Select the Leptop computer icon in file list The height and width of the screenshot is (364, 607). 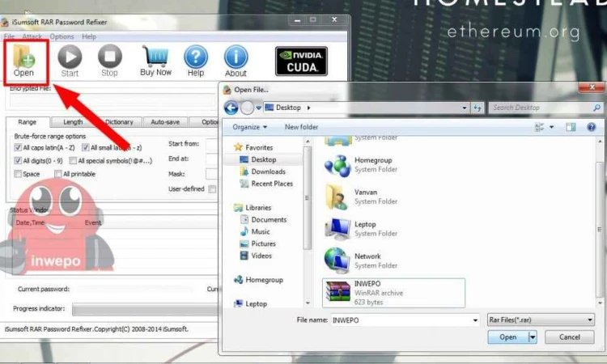click(x=337, y=229)
